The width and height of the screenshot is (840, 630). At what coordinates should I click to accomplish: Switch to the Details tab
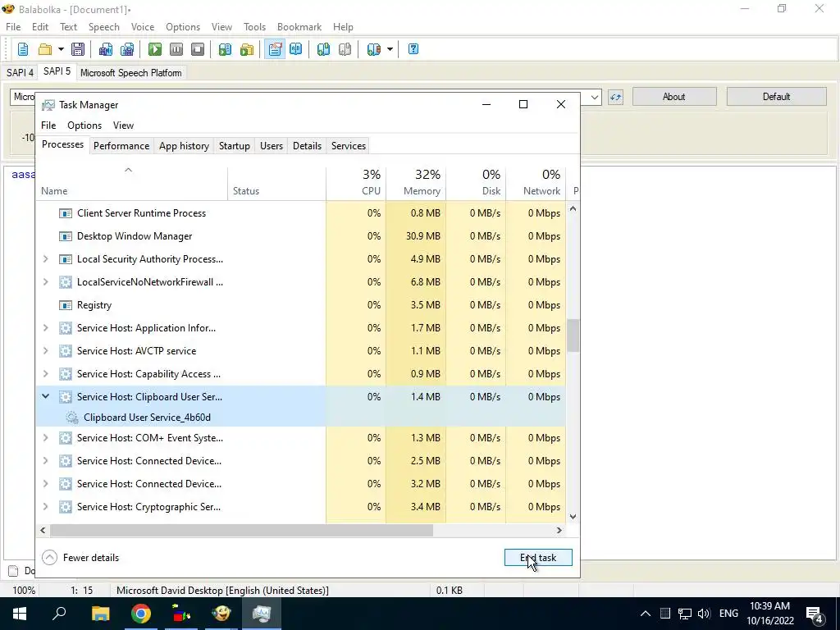307,146
